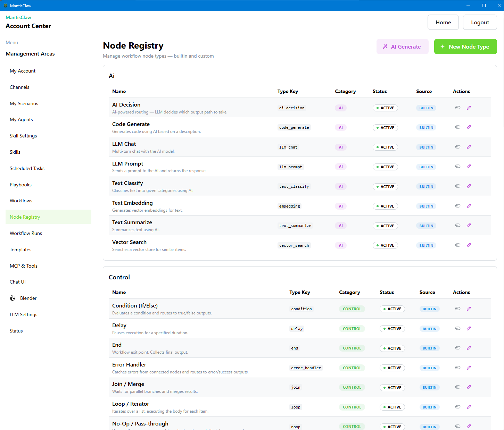Edit the Error Handler node type
This screenshot has height=430, width=504.
pos(469,368)
